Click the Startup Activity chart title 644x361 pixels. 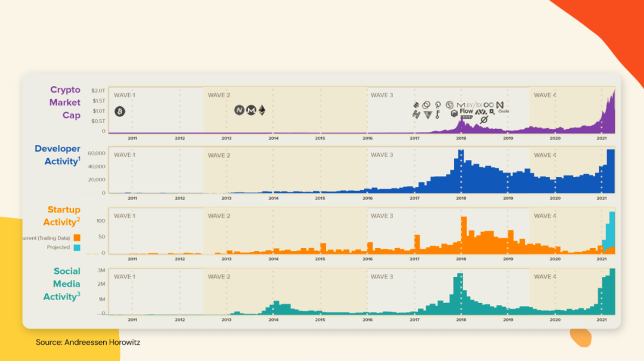[62, 216]
